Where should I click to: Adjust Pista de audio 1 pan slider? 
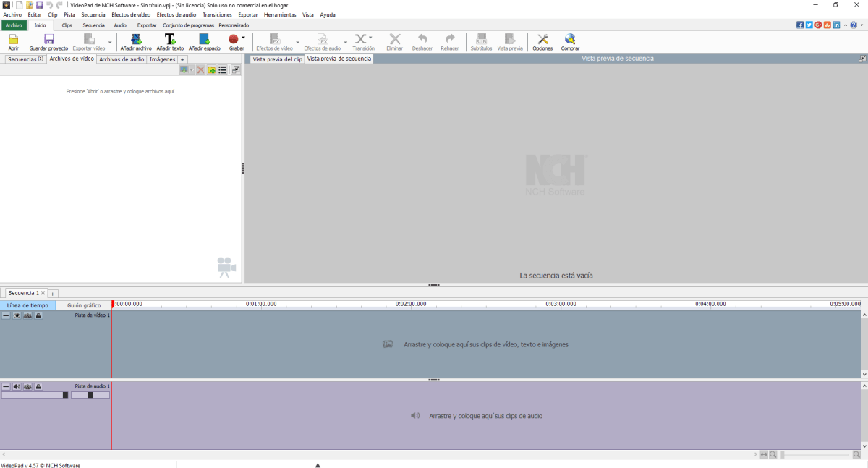point(90,395)
